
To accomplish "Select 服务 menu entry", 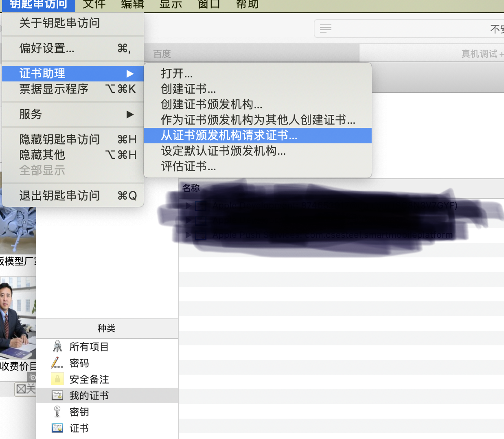I will (x=73, y=114).
